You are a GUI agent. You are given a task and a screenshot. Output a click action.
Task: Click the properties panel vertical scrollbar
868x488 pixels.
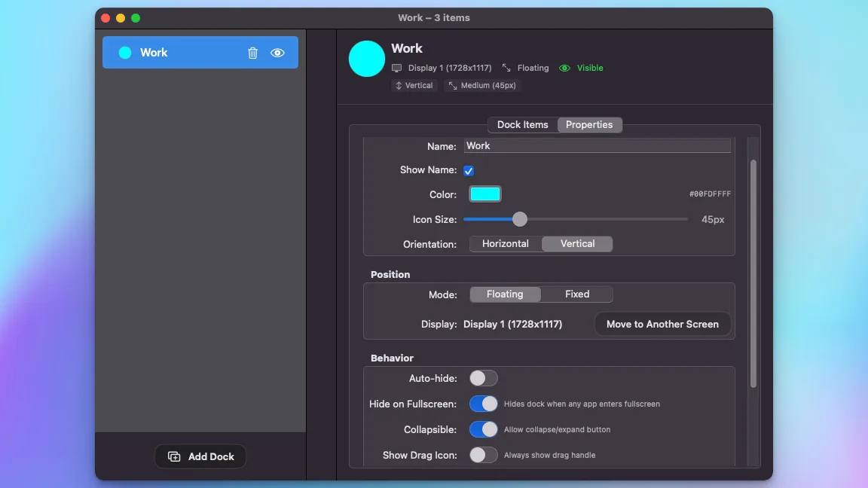tap(753, 274)
